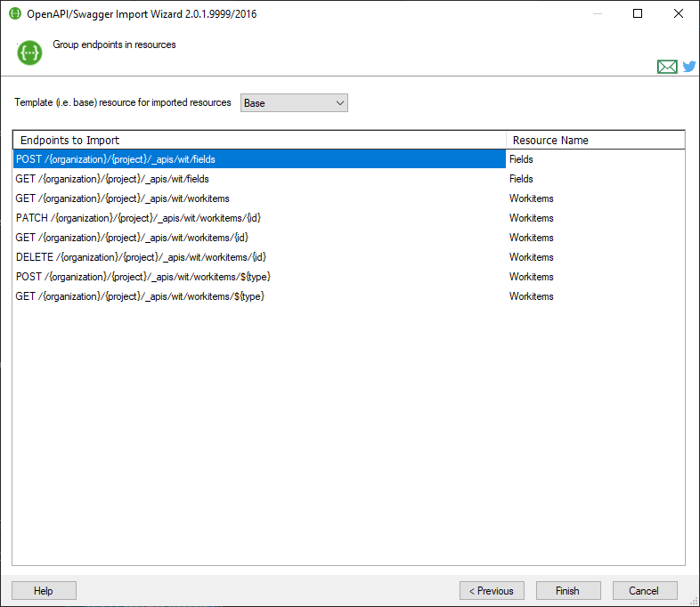Click the Resource Name column header

[596, 140]
